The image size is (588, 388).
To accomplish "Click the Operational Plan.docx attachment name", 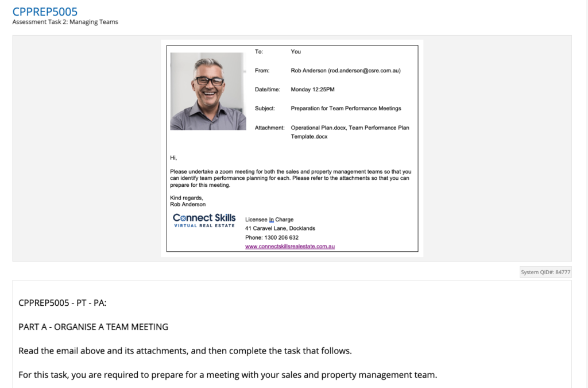I will (318, 128).
